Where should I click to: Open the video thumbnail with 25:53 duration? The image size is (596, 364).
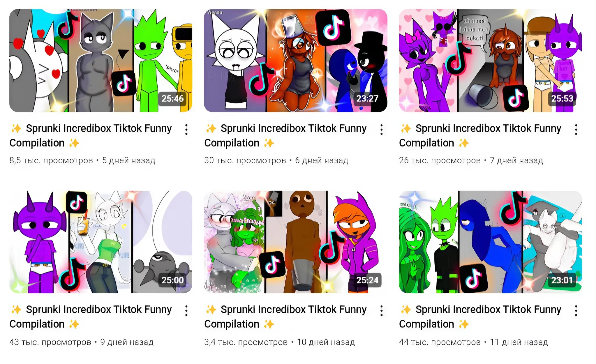(x=491, y=61)
